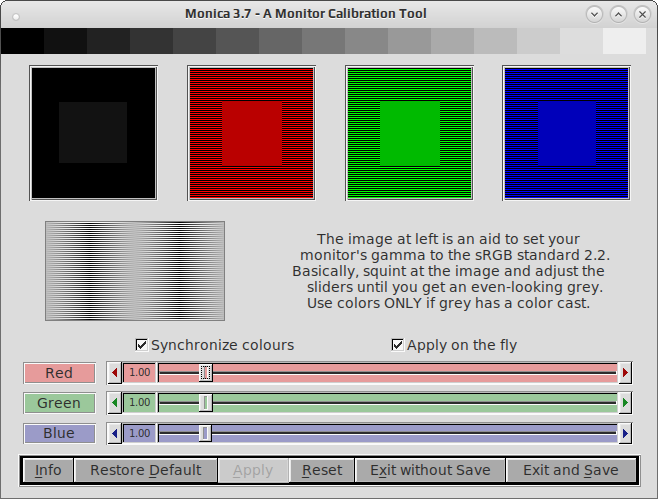Image resolution: width=658 pixels, height=499 pixels.
Task: Click the Green gamma value 1.00
Action: coord(140,403)
